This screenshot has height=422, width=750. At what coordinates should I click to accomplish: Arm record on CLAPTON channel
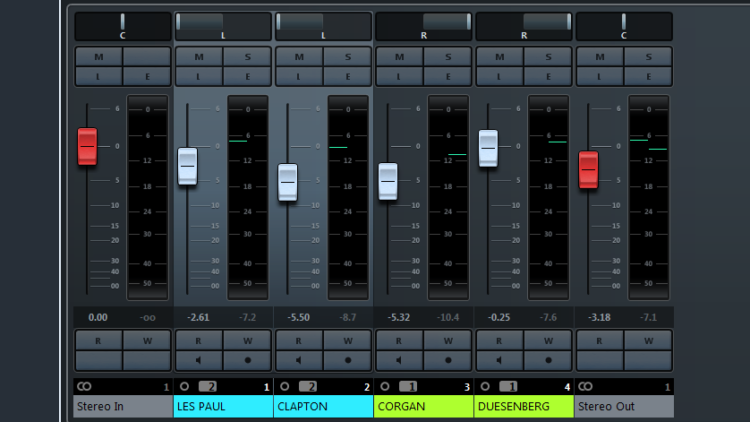point(348,360)
